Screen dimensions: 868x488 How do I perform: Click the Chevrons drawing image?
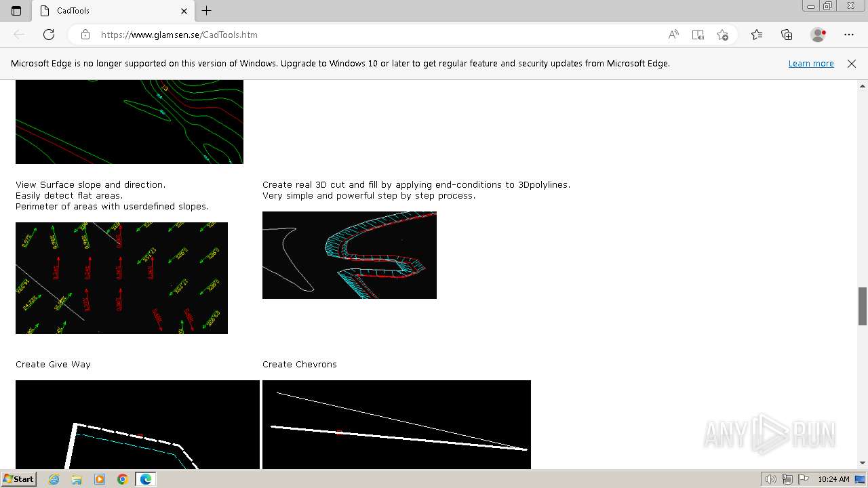[x=397, y=424]
